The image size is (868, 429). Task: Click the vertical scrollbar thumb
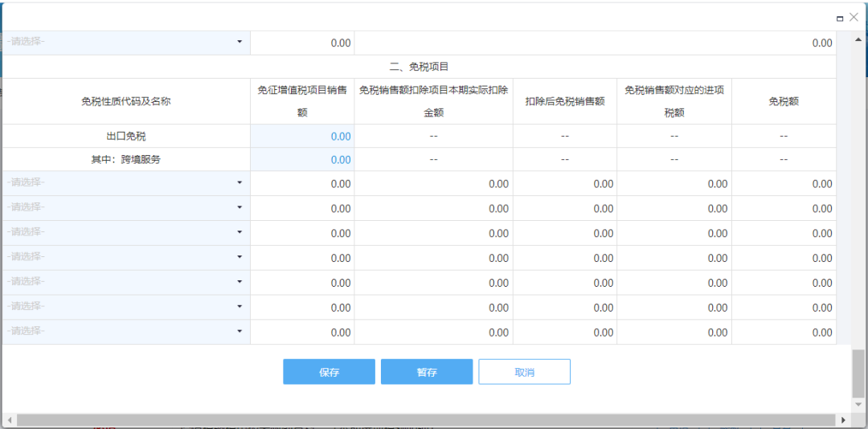point(858,373)
